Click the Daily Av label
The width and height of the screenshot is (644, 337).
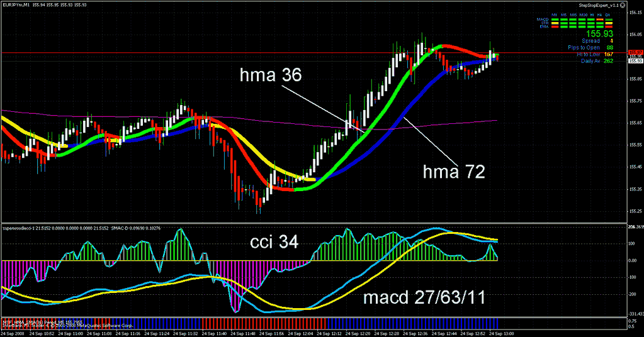[590, 61]
